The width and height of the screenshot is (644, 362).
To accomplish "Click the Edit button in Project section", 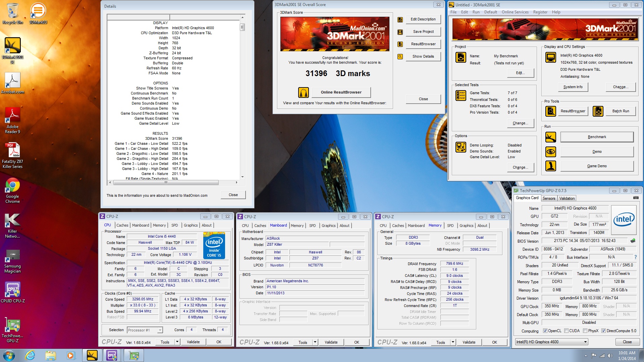I will coord(520,73).
